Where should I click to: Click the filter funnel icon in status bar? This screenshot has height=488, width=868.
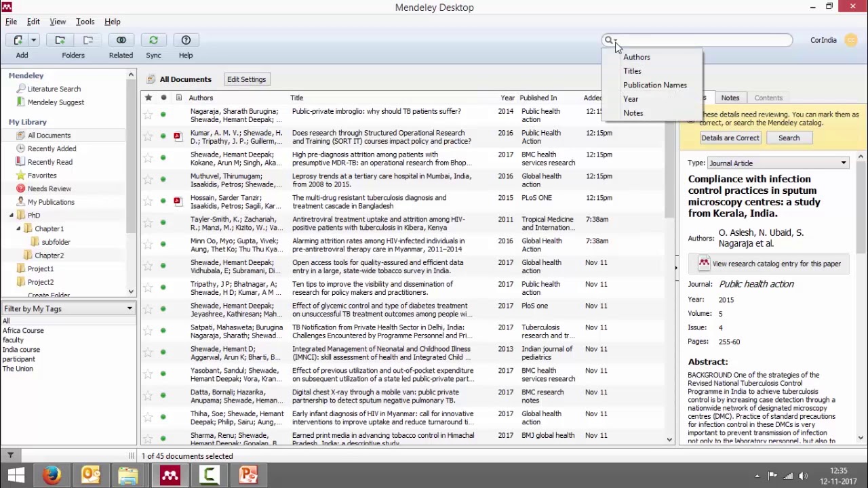tap(10, 455)
